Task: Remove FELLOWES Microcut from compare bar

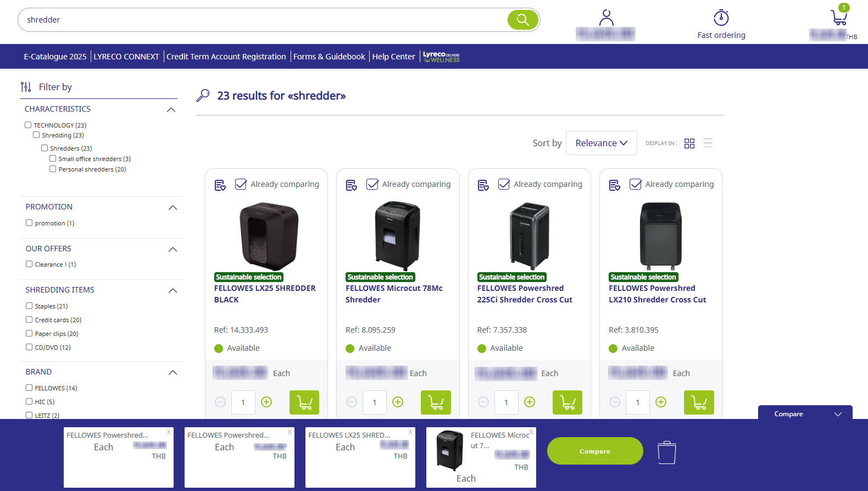Action: click(531, 432)
